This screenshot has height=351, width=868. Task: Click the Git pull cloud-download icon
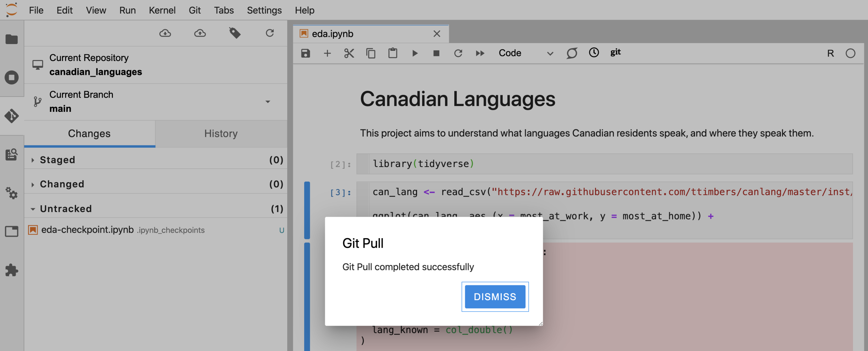(x=165, y=33)
